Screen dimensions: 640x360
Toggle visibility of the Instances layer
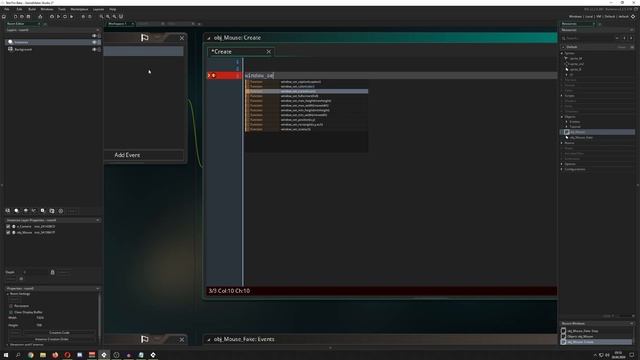(x=94, y=42)
